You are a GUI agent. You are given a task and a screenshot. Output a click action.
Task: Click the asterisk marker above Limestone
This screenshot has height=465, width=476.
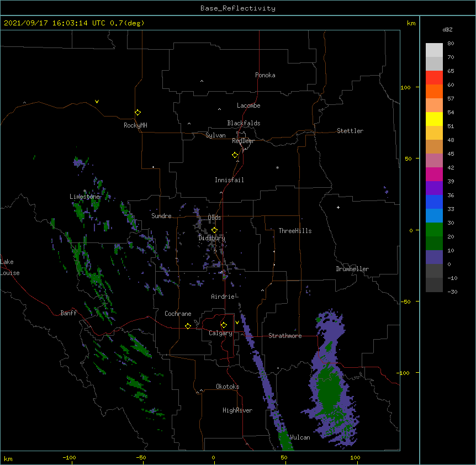point(84,191)
